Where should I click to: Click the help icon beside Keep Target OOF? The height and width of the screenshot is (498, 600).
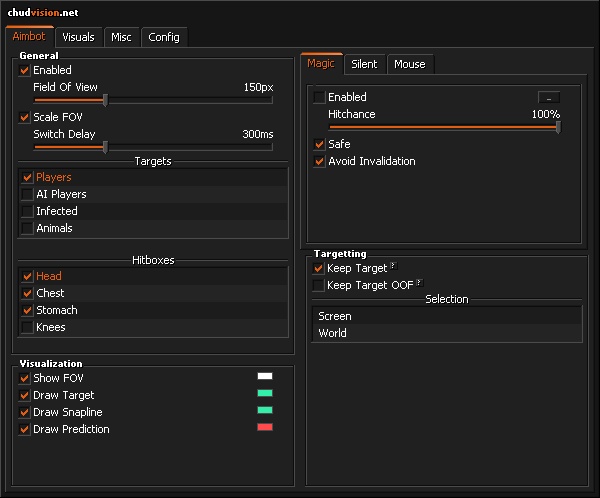pyautogui.click(x=420, y=283)
